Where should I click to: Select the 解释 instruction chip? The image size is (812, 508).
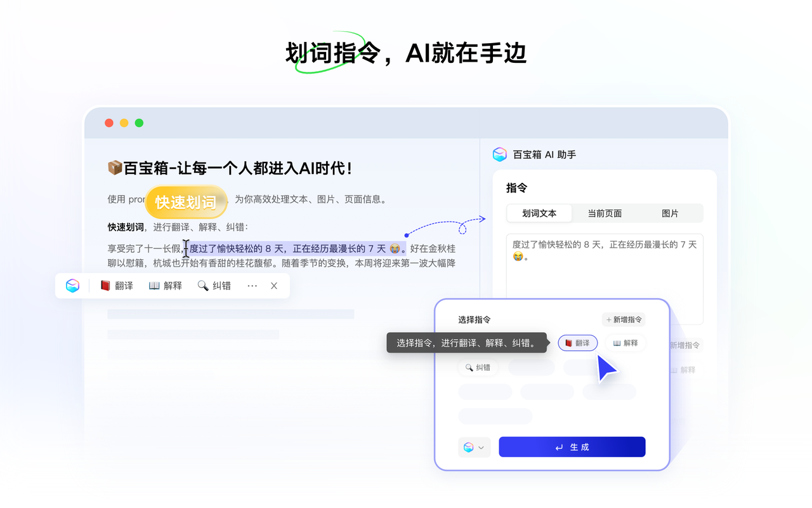[x=625, y=342]
